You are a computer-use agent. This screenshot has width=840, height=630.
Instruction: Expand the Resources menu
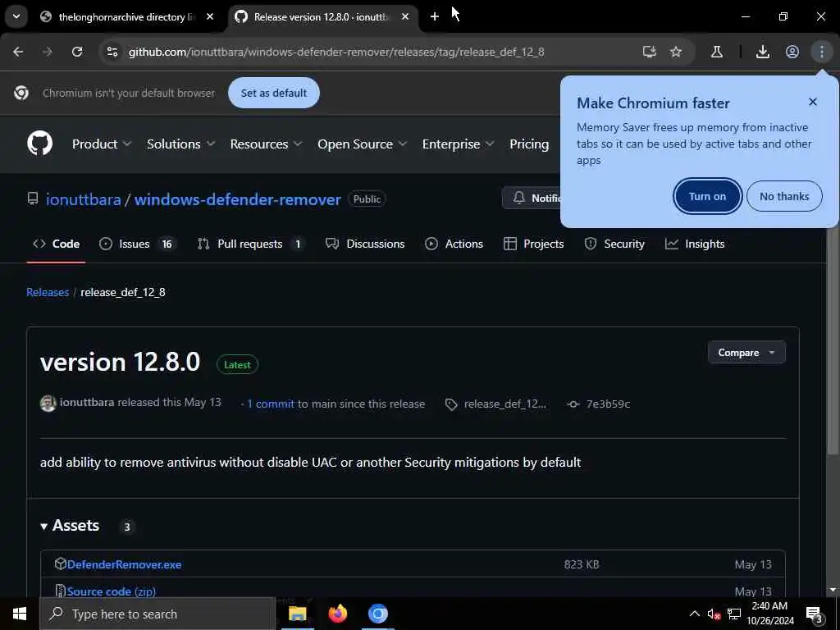pos(267,144)
